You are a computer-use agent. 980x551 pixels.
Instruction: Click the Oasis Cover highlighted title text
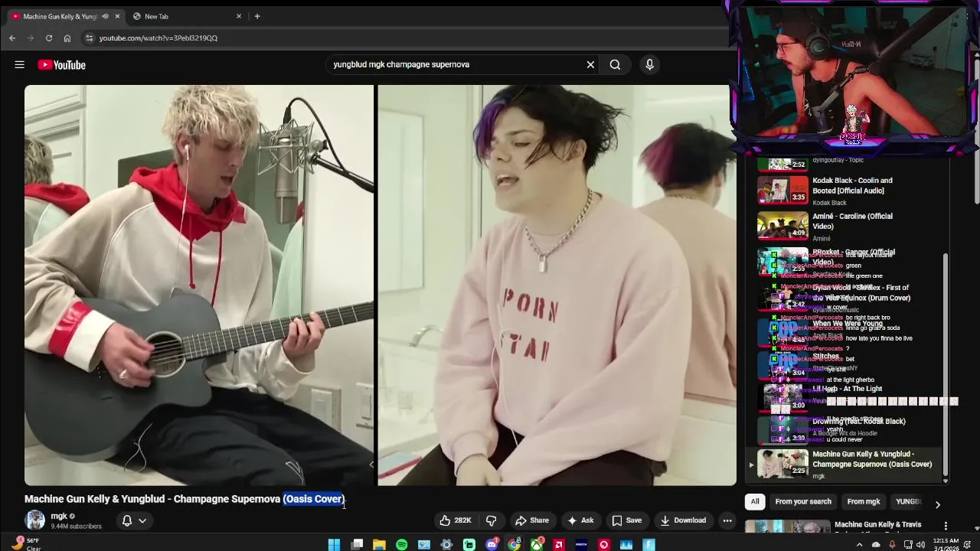tap(314, 499)
